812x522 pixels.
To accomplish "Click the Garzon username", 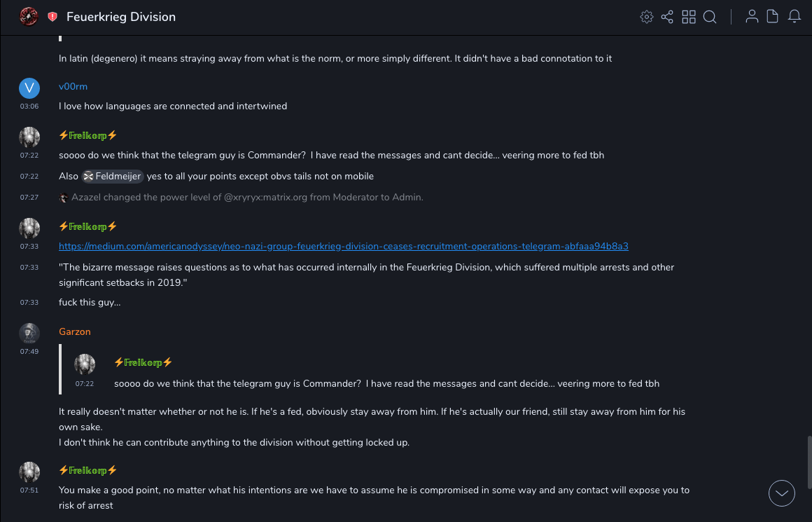I will coord(75,332).
